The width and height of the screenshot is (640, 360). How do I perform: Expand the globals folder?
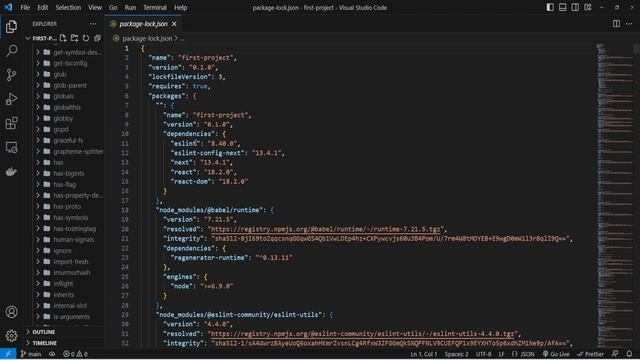(38, 96)
